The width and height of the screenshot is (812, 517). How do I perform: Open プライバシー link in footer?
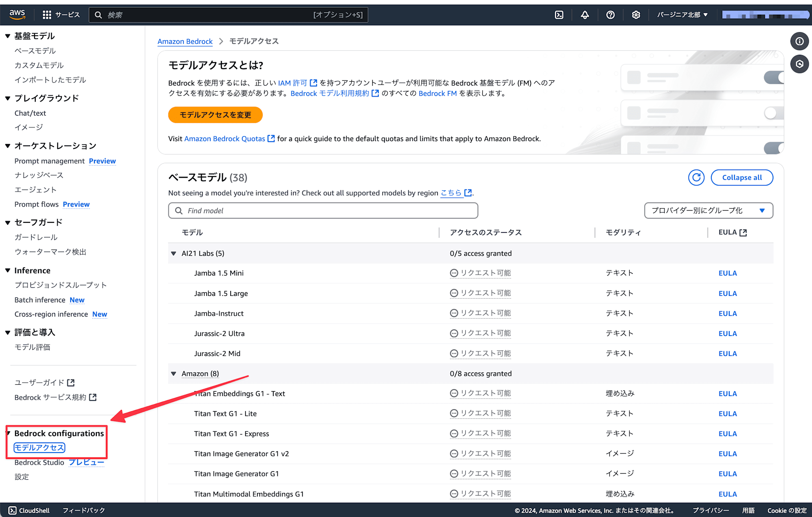[x=710, y=510]
